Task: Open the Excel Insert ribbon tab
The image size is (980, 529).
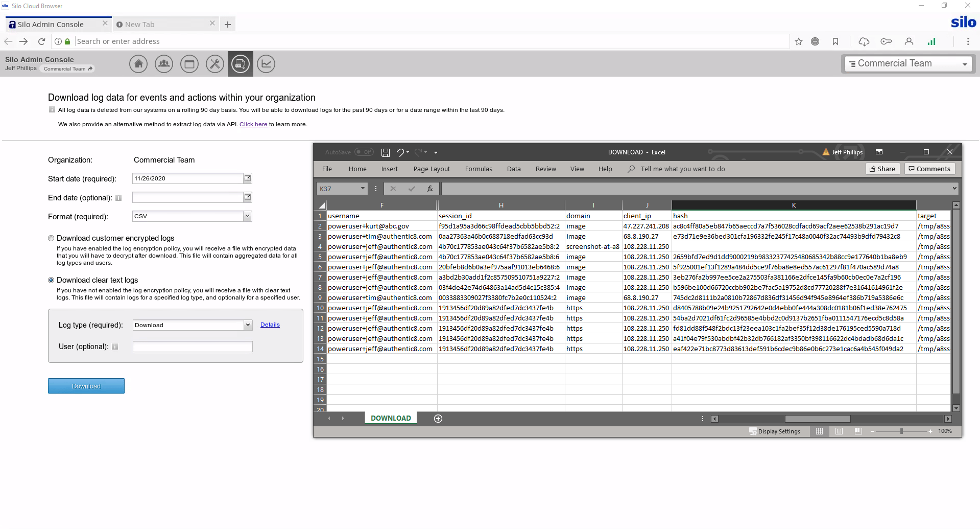Action: point(390,169)
